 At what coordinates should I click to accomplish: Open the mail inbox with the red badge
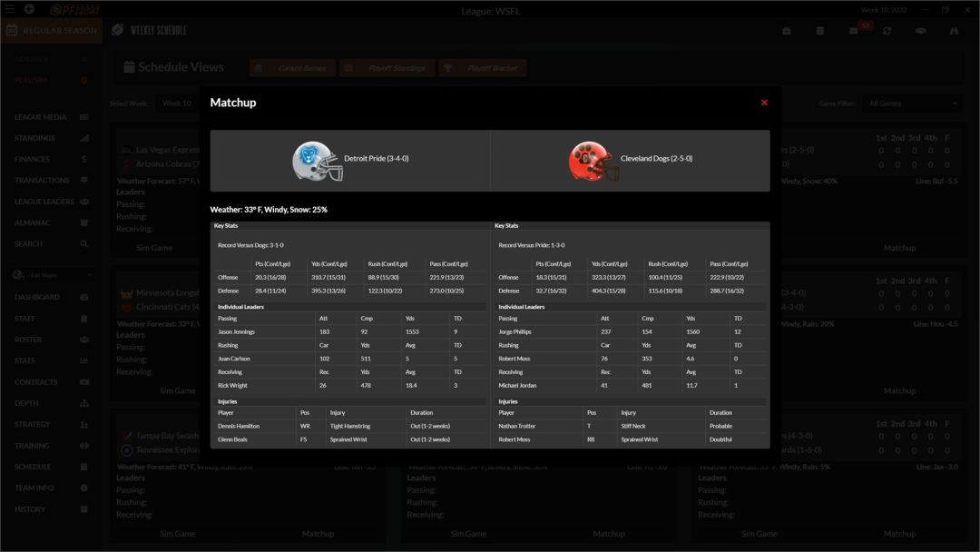pos(854,31)
